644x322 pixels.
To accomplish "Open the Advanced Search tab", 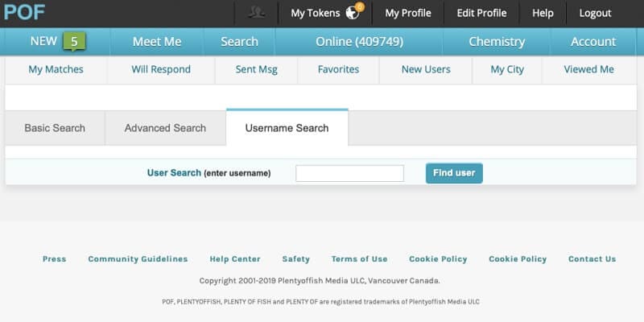I will [x=165, y=128].
